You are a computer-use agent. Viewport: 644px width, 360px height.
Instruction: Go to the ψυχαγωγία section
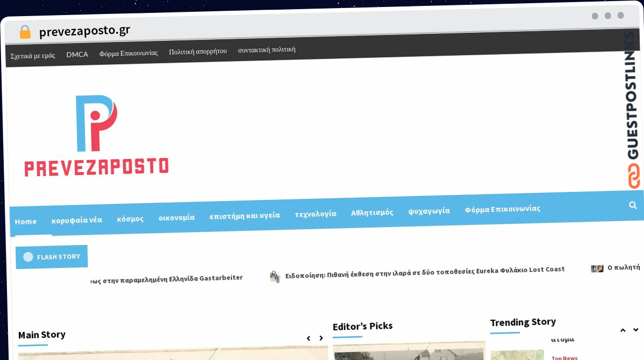click(x=429, y=211)
